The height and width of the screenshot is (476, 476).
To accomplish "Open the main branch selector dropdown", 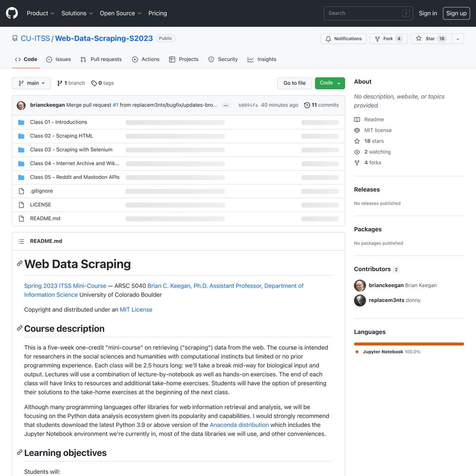I will pos(31,83).
